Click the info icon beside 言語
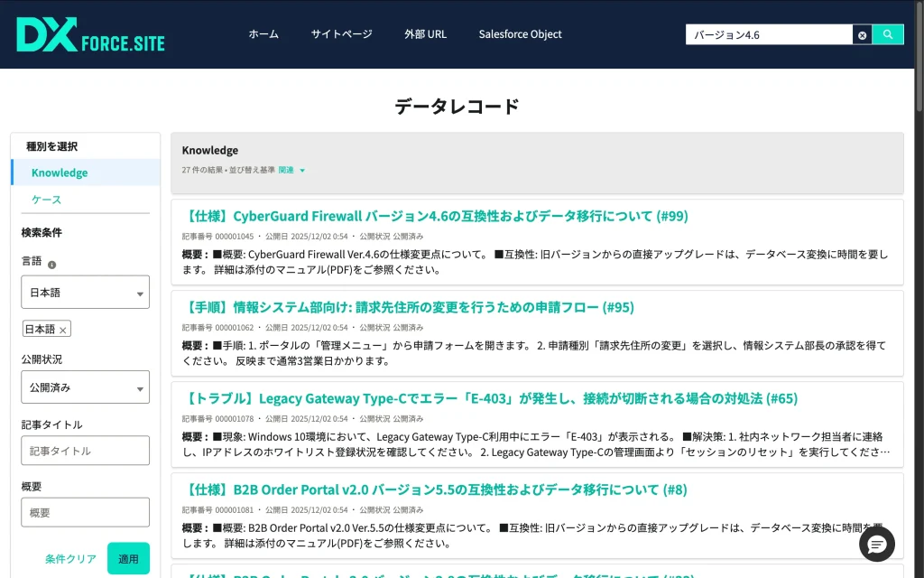The height and width of the screenshot is (578, 924). [x=51, y=265]
